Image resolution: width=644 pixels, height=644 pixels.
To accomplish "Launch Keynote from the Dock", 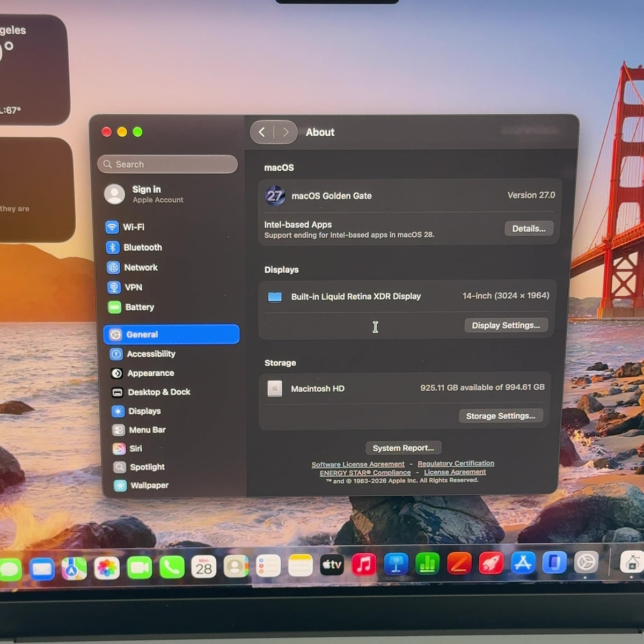I will click(396, 564).
